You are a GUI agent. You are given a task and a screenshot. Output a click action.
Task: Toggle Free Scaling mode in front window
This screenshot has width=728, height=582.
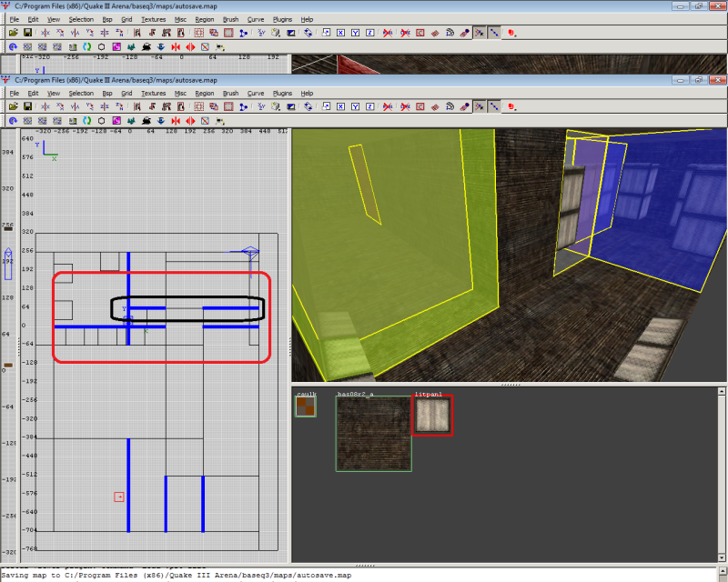326,106
